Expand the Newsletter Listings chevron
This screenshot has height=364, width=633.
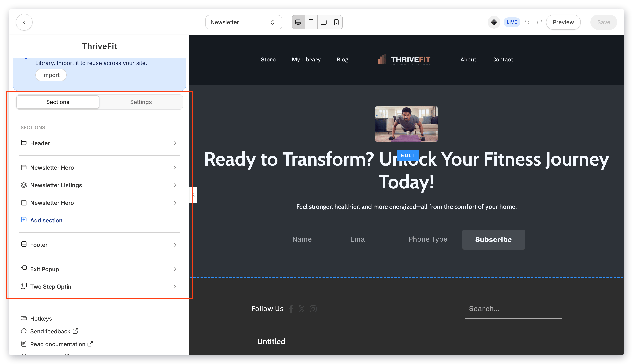pyautogui.click(x=175, y=185)
